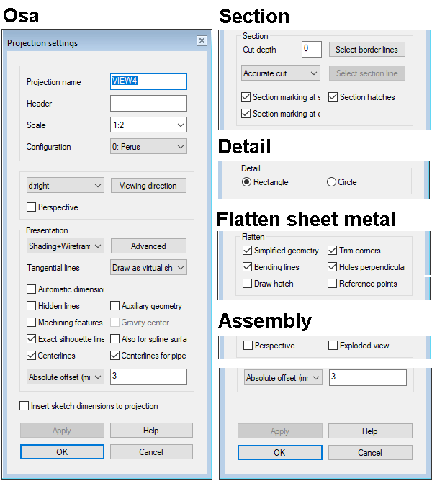Open the d:right view direction dropdown
Viewport: 432px width, 504px height.
tap(65, 186)
